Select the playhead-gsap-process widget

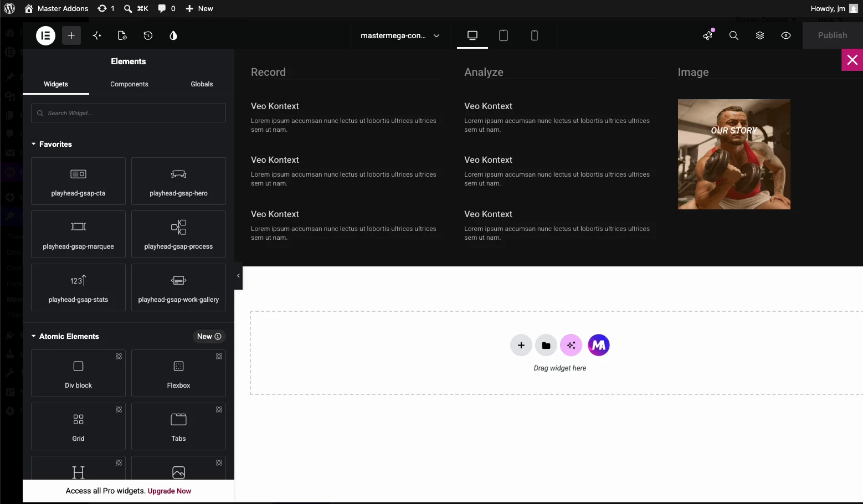coord(178,234)
